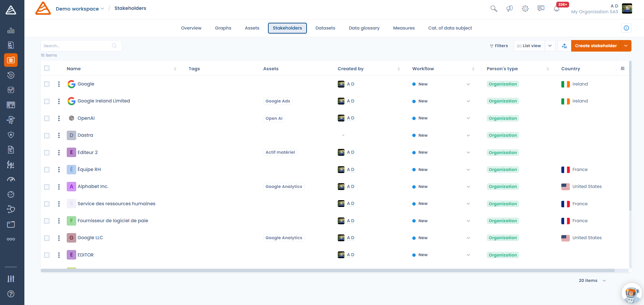The width and height of the screenshot is (644, 305).
Task: Open the Google Ads asset tag
Action: 278,101
